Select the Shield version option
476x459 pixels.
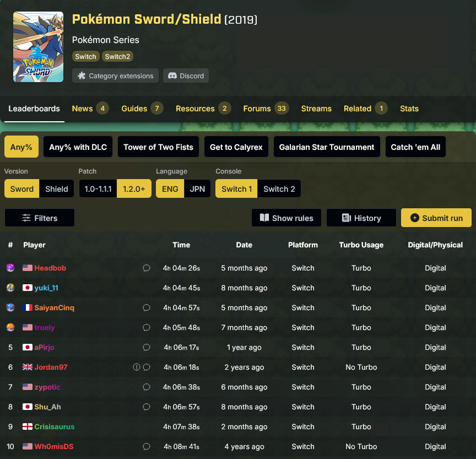coord(56,188)
